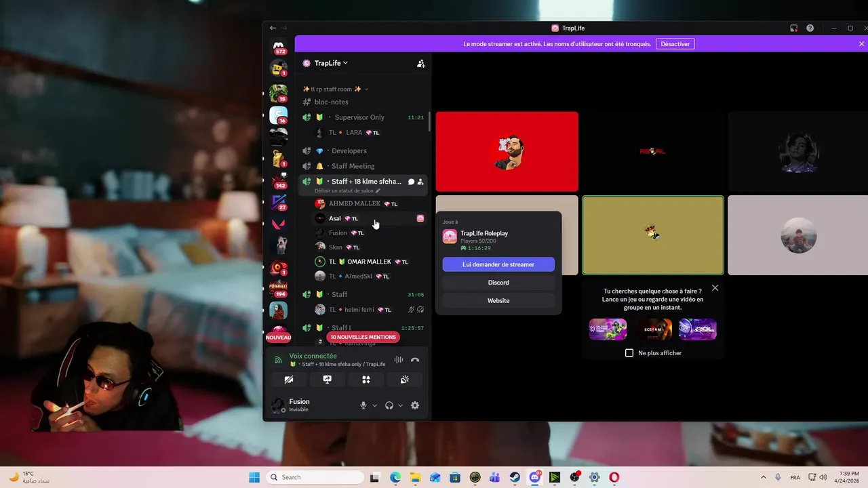Click Définir un statut de salon
Screen dimensions: 868x488
[347, 191]
